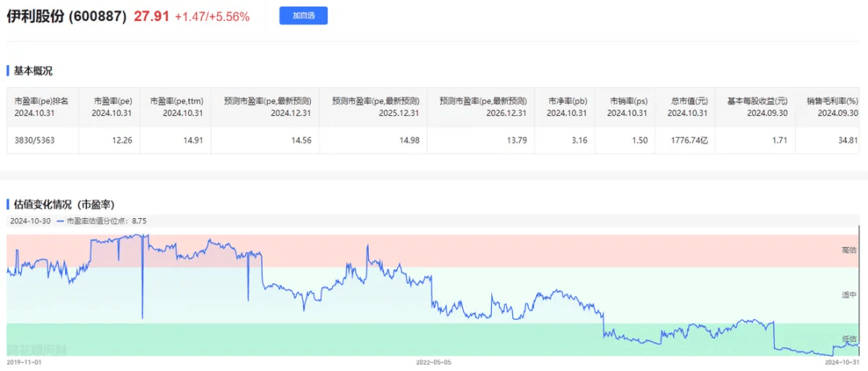The image size is (868, 371).
Task: Click the 总市值(元) column header
Action: pyautogui.click(x=686, y=106)
